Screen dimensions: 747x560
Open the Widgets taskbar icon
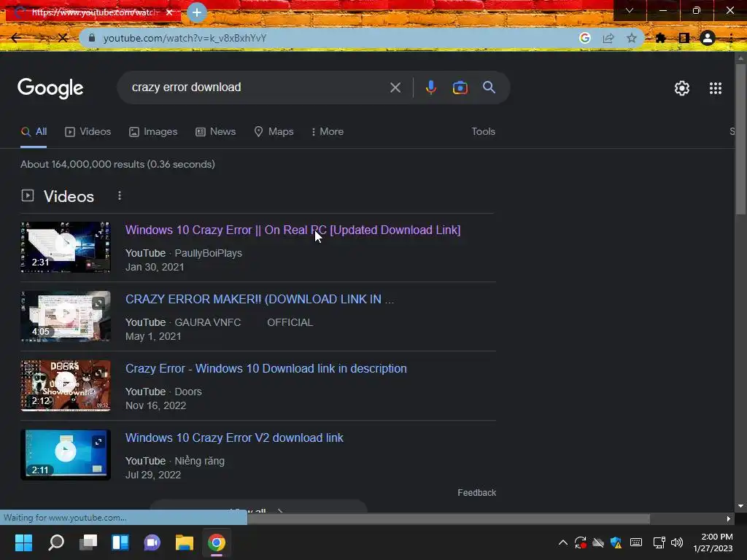coord(120,542)
